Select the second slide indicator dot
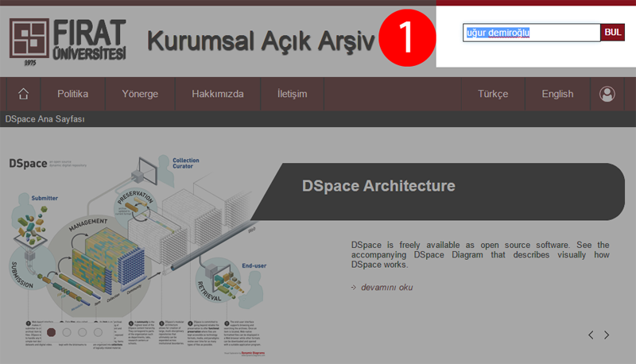 67,332
